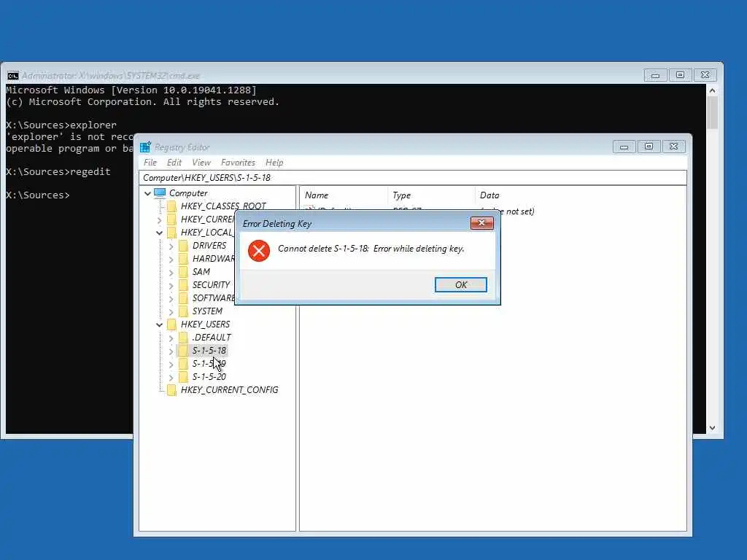Click the HARDWARE folder icon
Image resolution: width=747 pixels, height=560 pixels.
tap(183, 259)
